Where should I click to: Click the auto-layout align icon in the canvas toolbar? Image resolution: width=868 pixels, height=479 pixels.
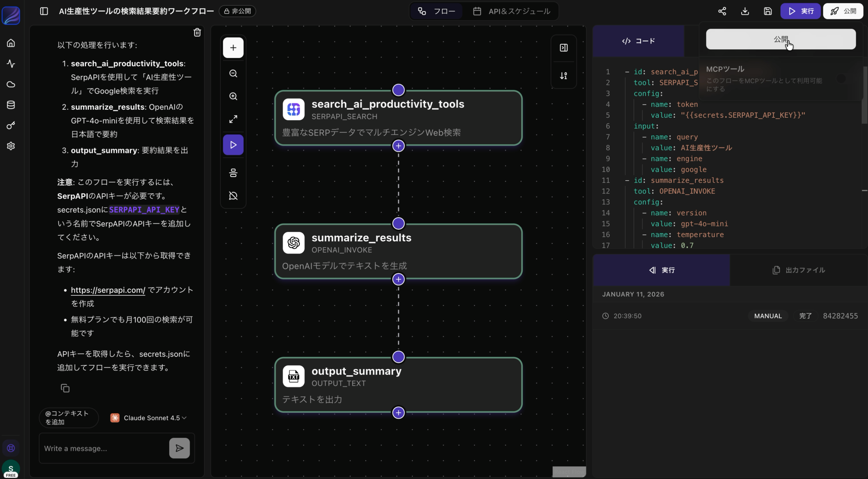233,173
